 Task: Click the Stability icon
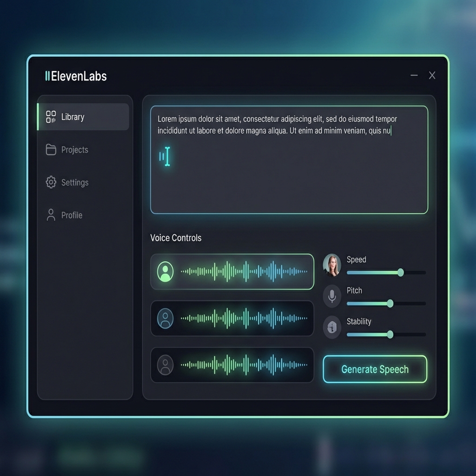coord(332,327)
